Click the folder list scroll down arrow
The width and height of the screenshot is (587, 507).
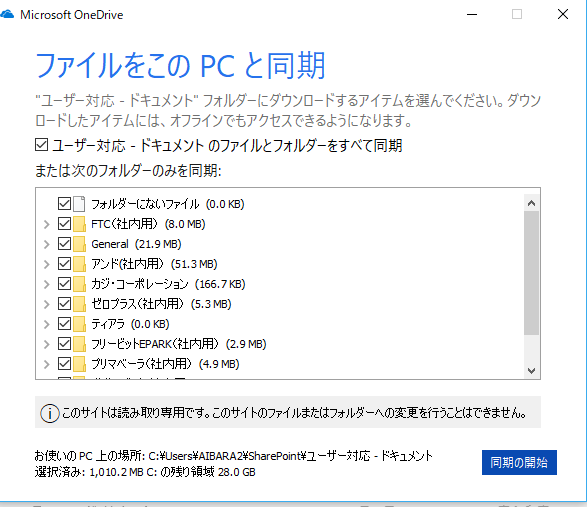coord(531,371)
